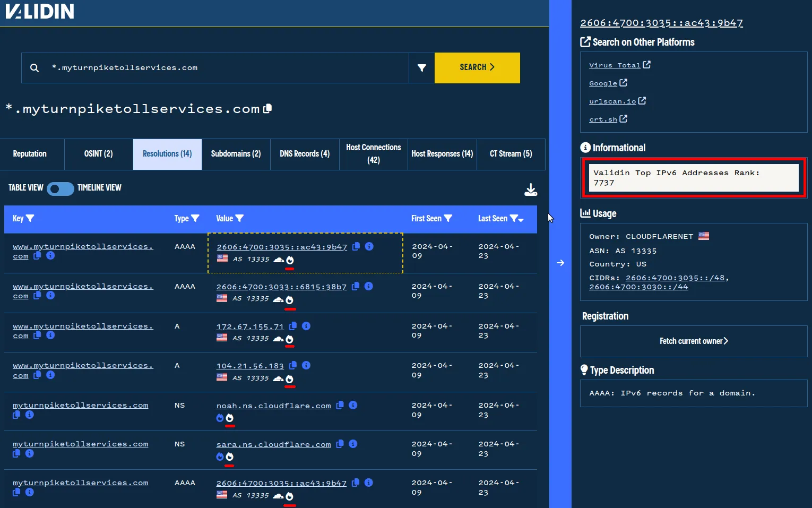Click blue flame icon under sara.ns.cloudflare.com
The height and width of the screenshot is (508, 812).
click(220, 457)
